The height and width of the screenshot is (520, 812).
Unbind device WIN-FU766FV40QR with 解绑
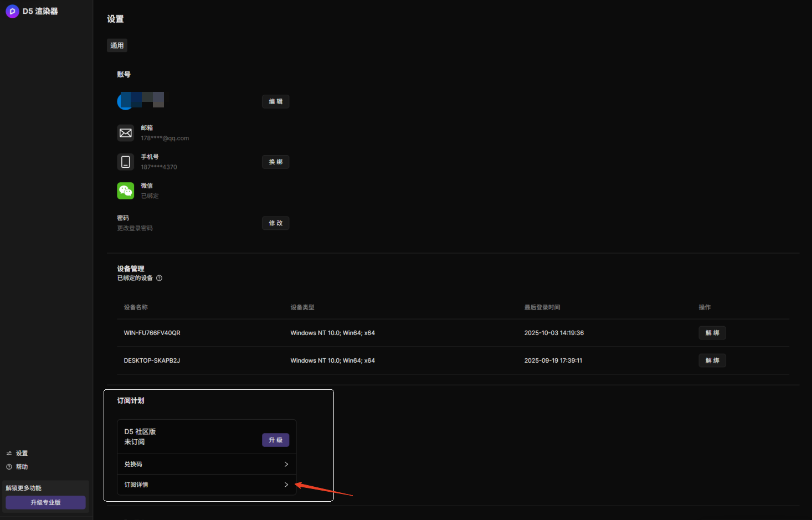click(712, 333)
